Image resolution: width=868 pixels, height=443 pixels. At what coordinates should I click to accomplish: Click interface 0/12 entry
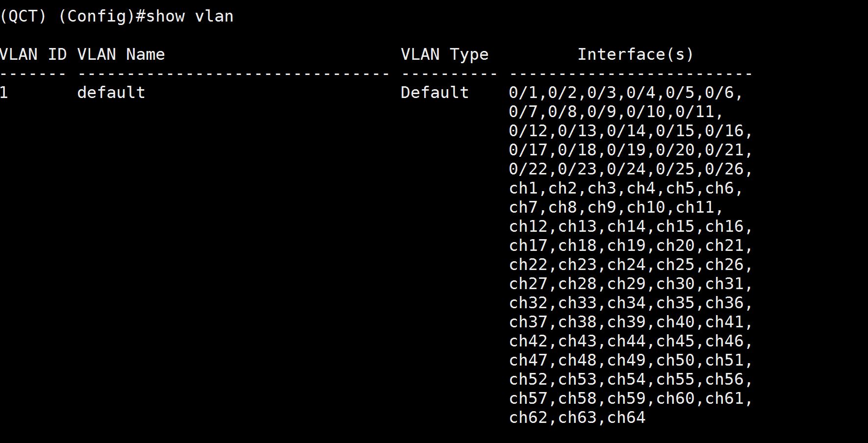528,131
